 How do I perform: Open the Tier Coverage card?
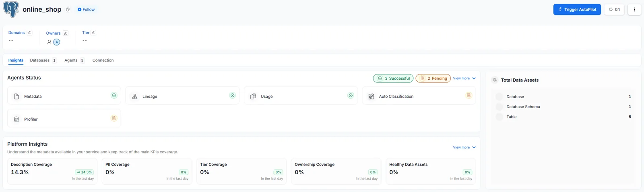click(x=242, y=171)
